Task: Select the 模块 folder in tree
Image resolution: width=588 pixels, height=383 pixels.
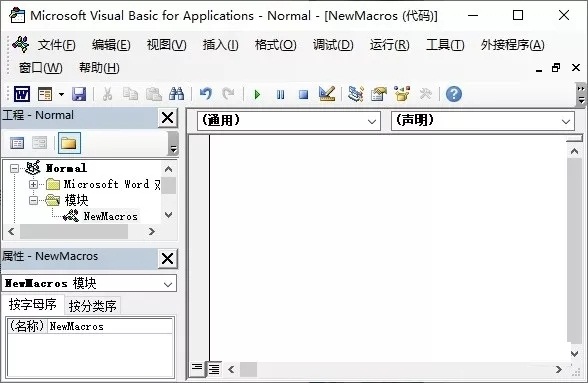Action: (76, 200)
